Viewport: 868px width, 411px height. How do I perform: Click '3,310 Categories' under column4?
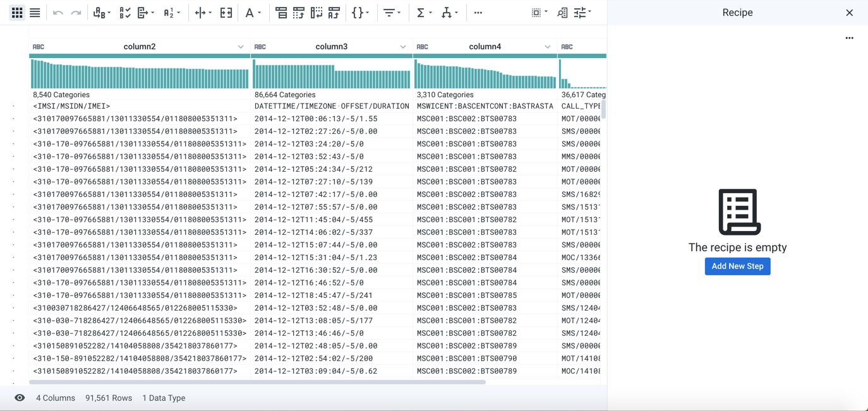(445, 95)
